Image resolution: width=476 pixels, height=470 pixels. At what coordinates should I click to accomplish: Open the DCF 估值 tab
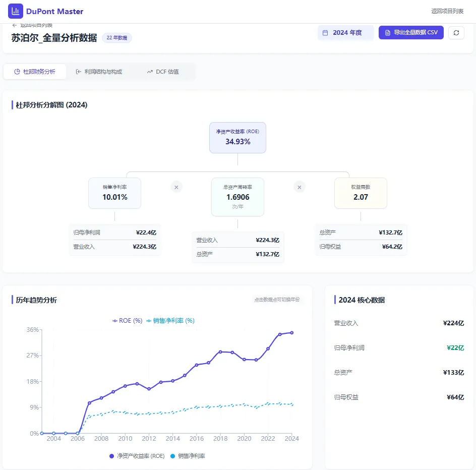coord(163,72)
